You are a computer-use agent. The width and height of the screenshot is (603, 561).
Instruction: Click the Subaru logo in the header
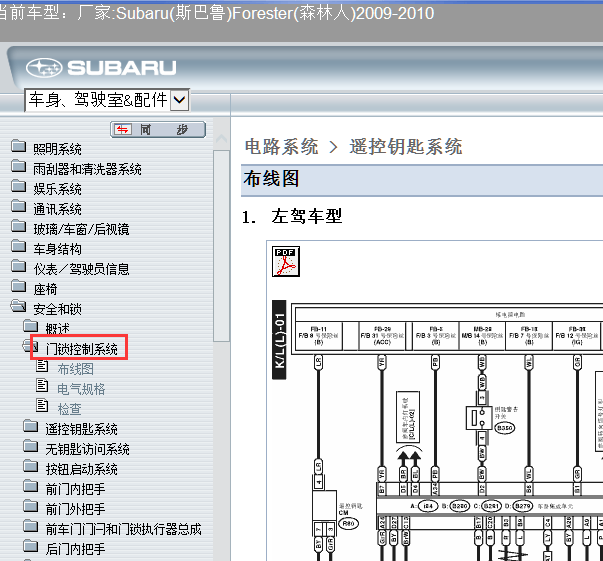(101, 68)
